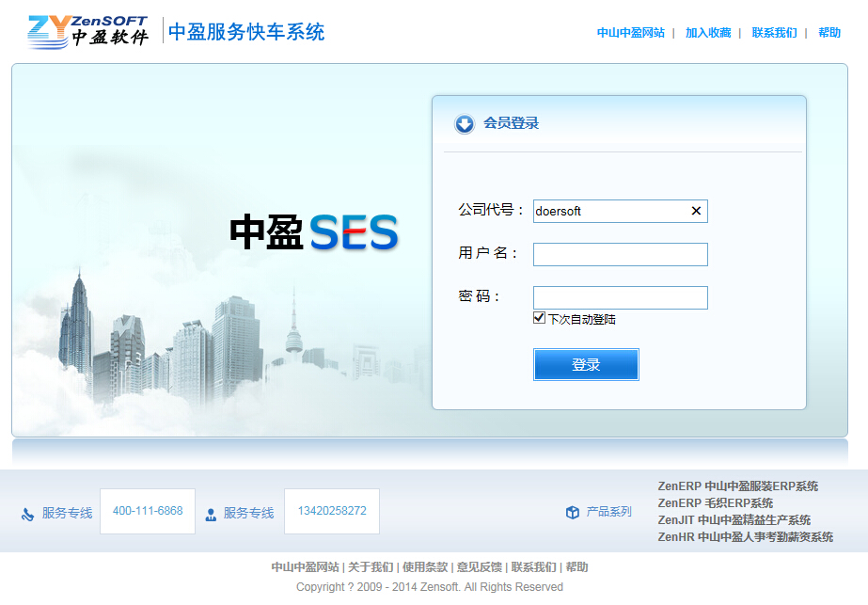Click the phone icon beside 服务专线
868x605 pixels.
tap(27, 514)
